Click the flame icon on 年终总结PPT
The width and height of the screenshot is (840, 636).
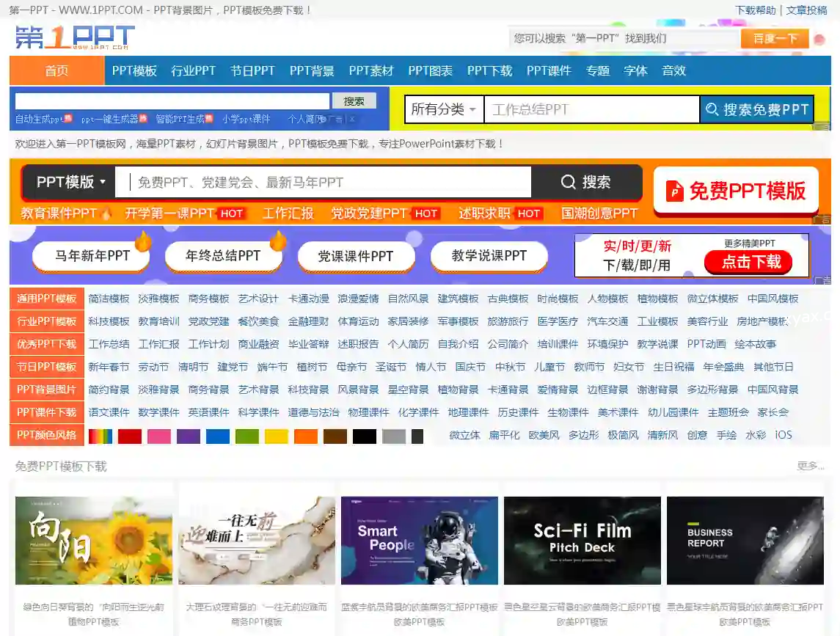(x=277, y=240)
